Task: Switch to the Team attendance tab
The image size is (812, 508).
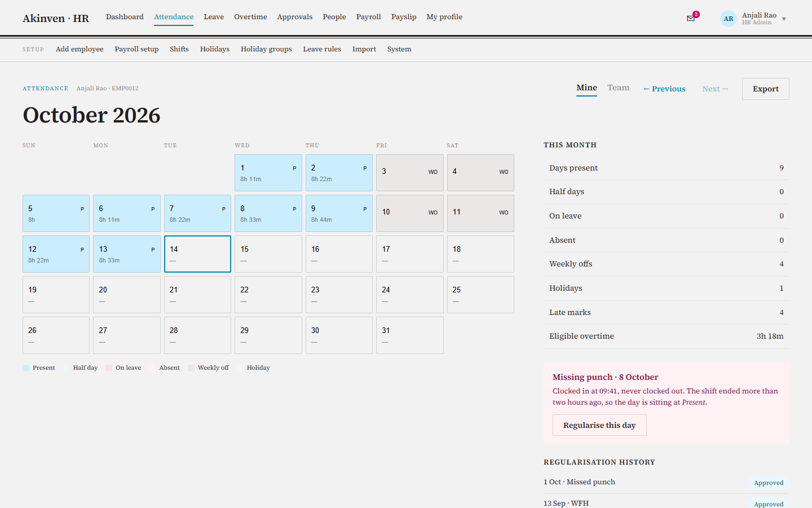Action: [x=618, y=87]
